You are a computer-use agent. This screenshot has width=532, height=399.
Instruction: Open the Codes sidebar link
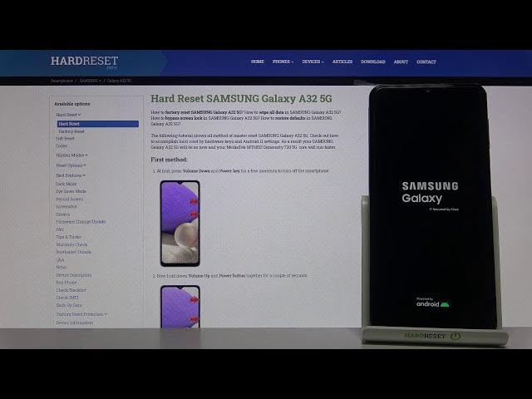point(62,146)
